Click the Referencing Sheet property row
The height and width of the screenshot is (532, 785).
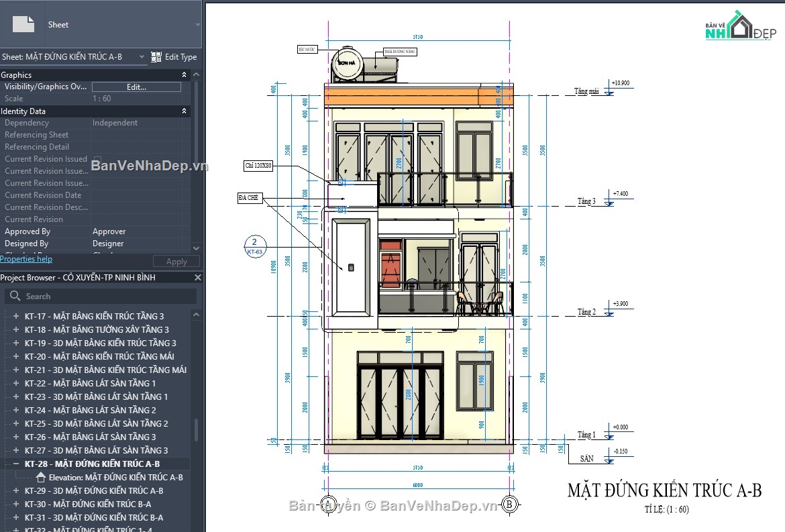[x=95, y=135]
